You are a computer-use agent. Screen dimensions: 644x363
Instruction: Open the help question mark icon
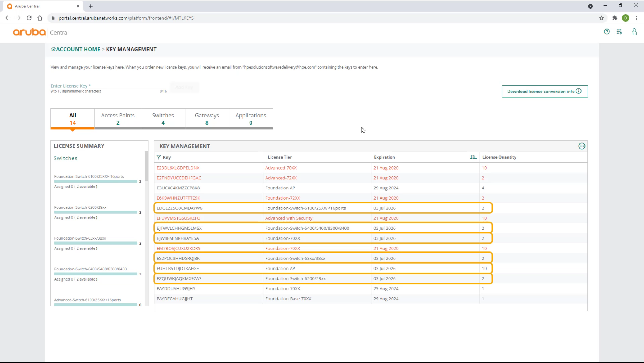tap(607, 32)
